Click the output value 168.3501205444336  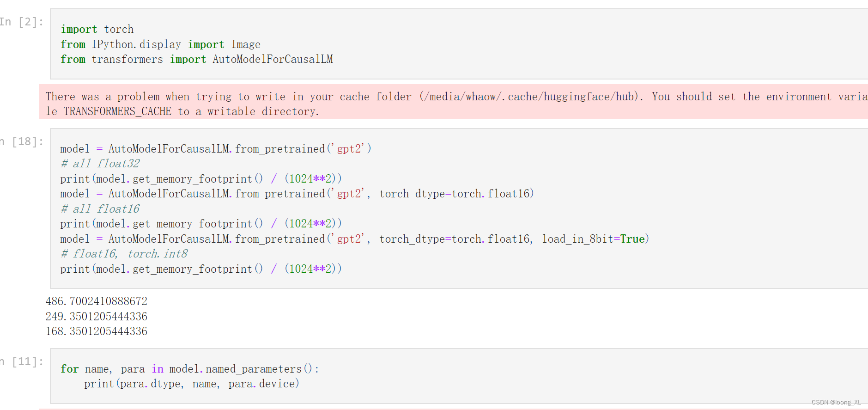click(97, 331)
